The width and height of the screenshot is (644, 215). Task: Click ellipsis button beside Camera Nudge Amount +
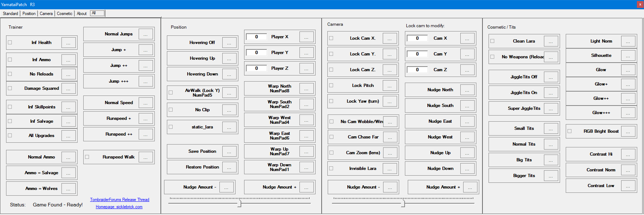click(x=470, y=187)
